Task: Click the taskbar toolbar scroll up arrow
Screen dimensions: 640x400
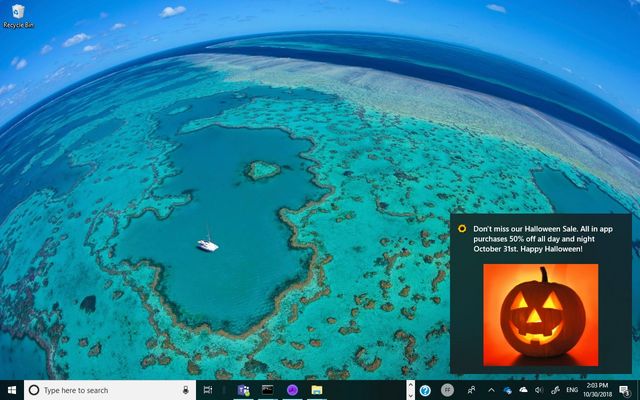Action: [411, 385]
